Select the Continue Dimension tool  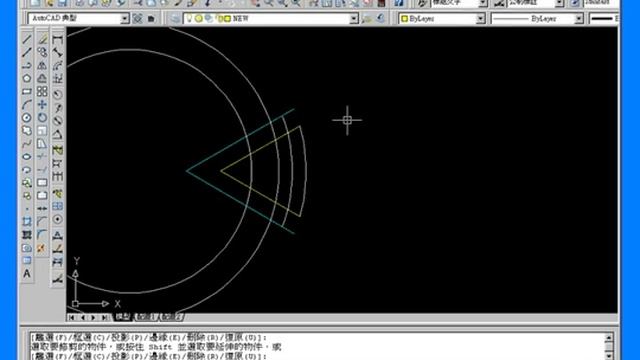(x=58, y=177)
